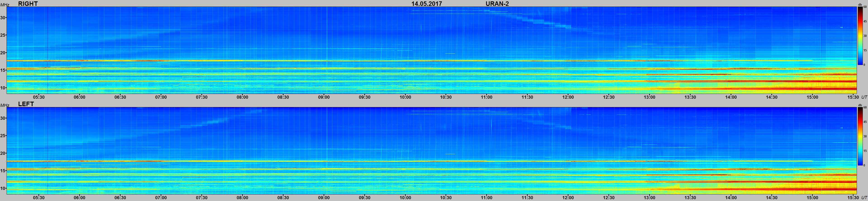Click the 10 MHz label on LEFT panel
The image size is (868, 201).
(3, 188)
